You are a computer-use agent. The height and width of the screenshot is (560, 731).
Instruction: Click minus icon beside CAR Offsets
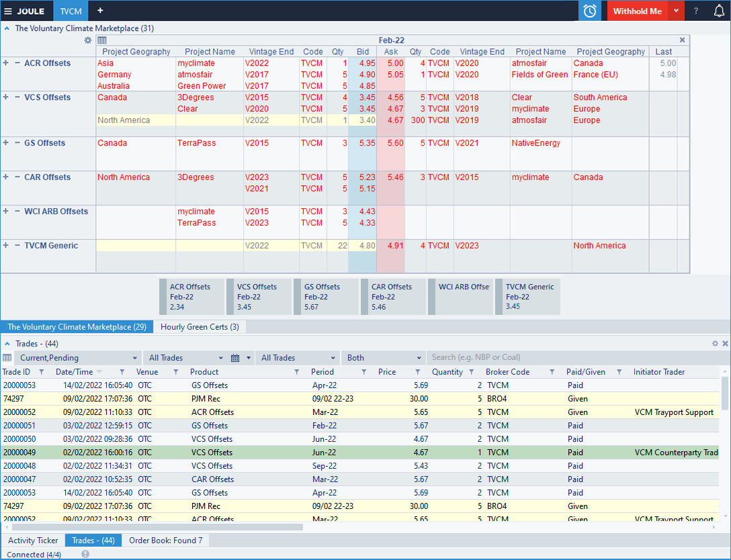(17, 177)
